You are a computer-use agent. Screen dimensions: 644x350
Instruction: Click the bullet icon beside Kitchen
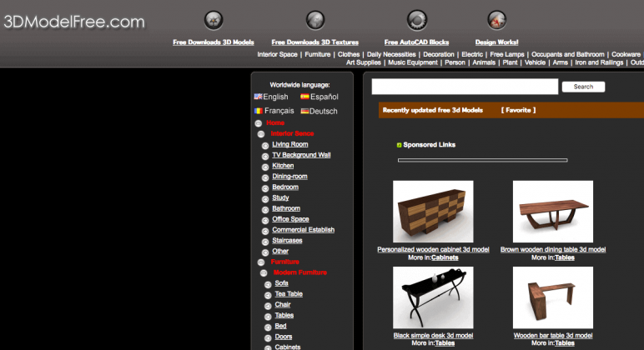pyautogui.click(x=265, y=167)
